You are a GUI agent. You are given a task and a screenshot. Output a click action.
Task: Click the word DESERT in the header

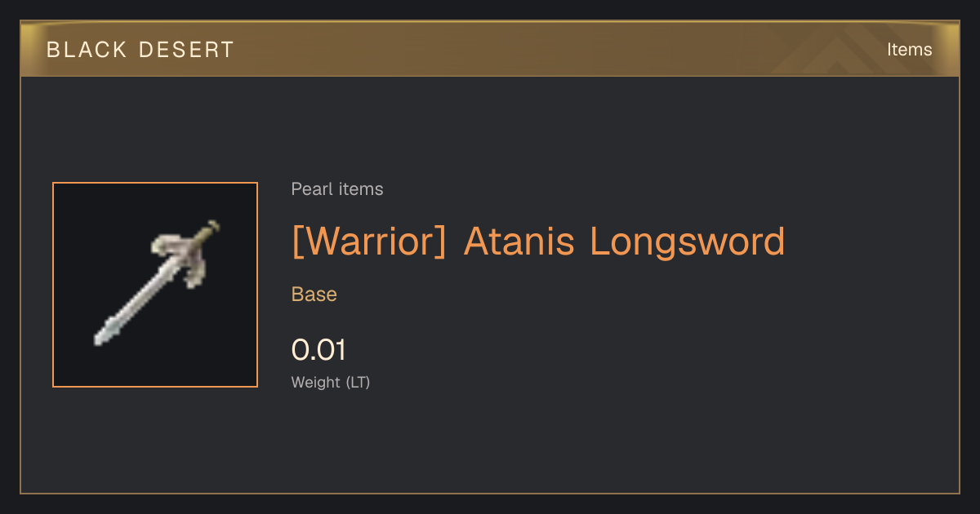[x=186, y=50]
